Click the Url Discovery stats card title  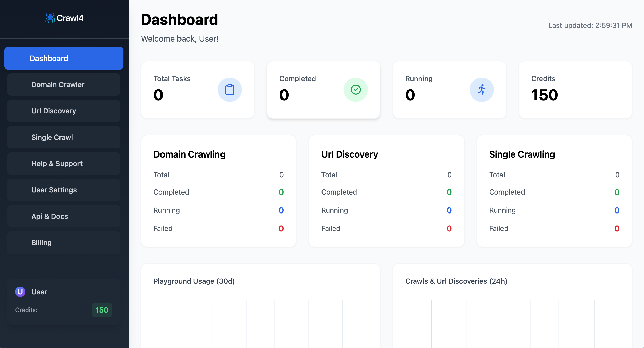[349, 154]
